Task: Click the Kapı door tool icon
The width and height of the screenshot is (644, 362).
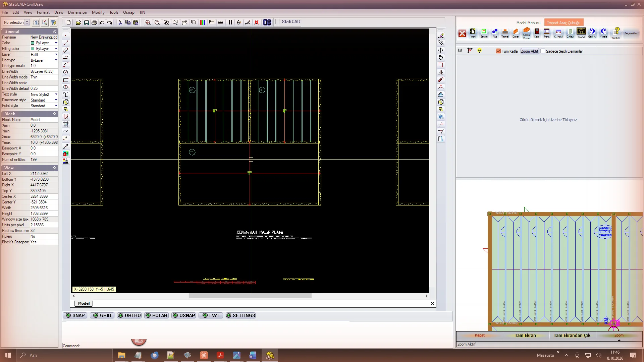Action: tap(537, 33)
